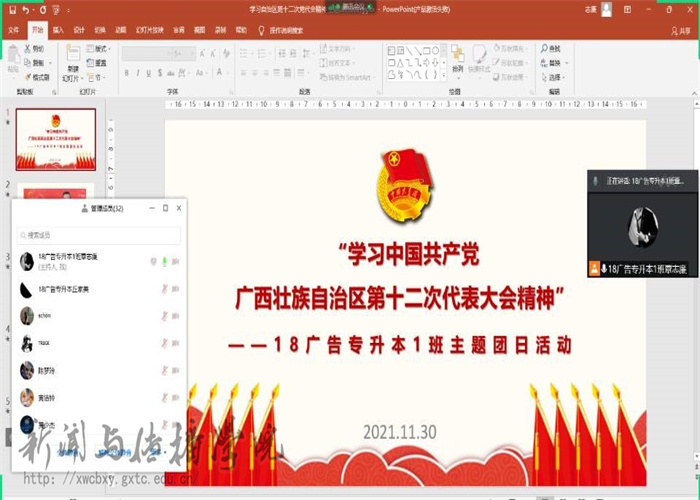Click Mute All button in member panel
The image size is (700, 500).
click(x=68, y=453)
